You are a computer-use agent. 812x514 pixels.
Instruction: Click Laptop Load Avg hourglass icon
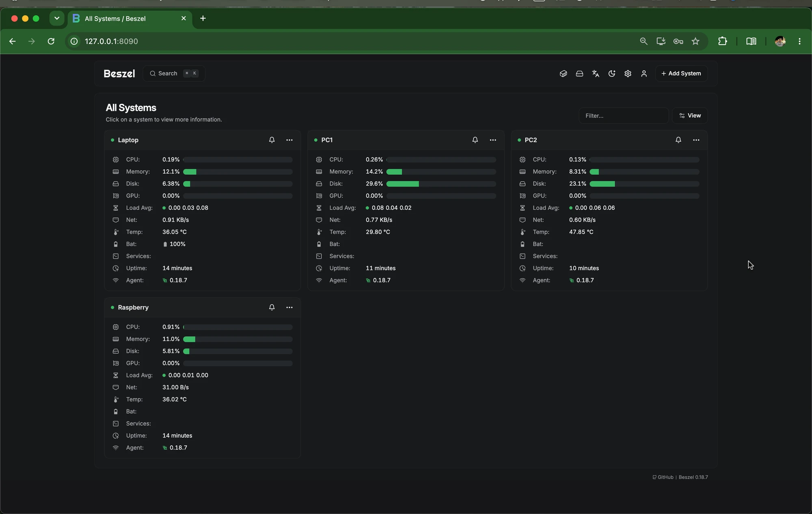116,208
